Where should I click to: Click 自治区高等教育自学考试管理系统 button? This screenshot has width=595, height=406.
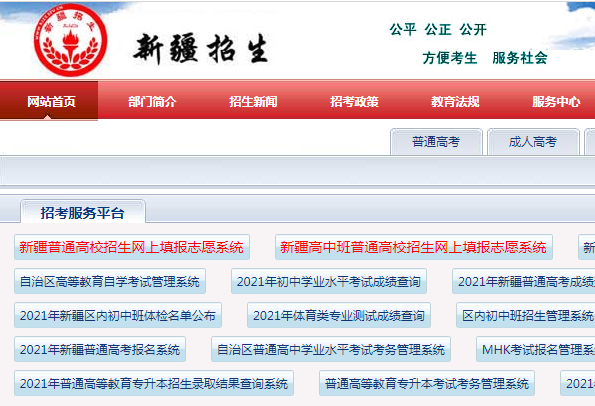point(110,281)
